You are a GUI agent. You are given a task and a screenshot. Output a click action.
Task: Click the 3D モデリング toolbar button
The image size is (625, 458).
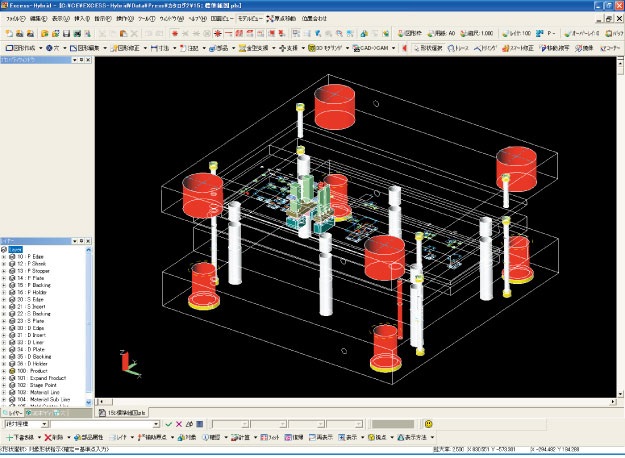click(328, 47)
